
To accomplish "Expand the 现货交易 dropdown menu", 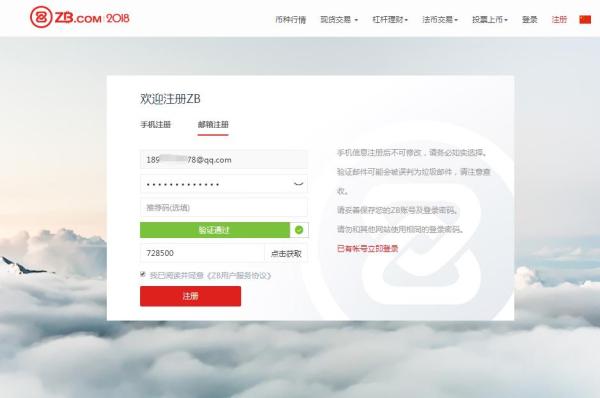I will (x=339, y=20).
